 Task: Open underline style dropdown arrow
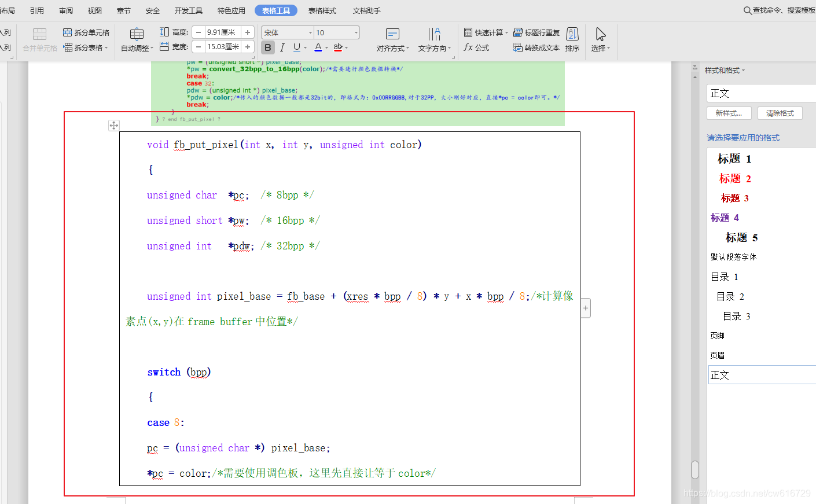tap(305, 47)
